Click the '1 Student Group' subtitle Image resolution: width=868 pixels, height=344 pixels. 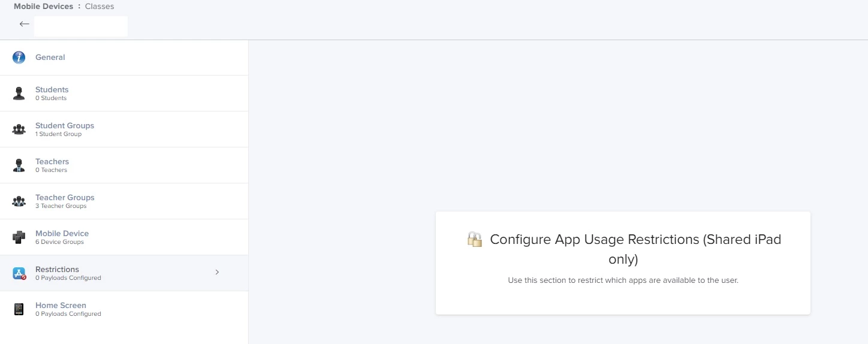(x=58, y=134)
